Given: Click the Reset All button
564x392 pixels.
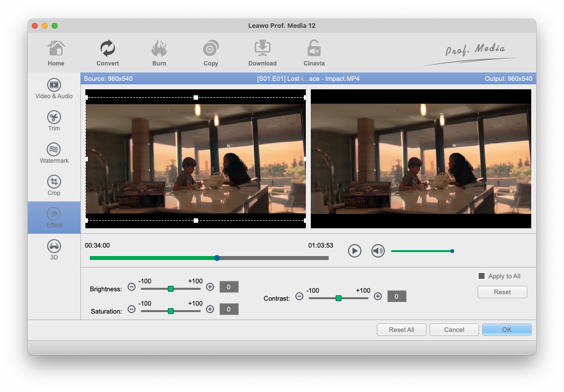Looking at the screenshot, I should coord(401,330).
